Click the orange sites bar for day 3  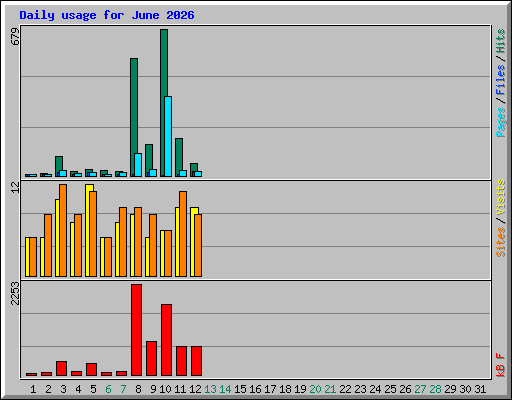point(63,230)
